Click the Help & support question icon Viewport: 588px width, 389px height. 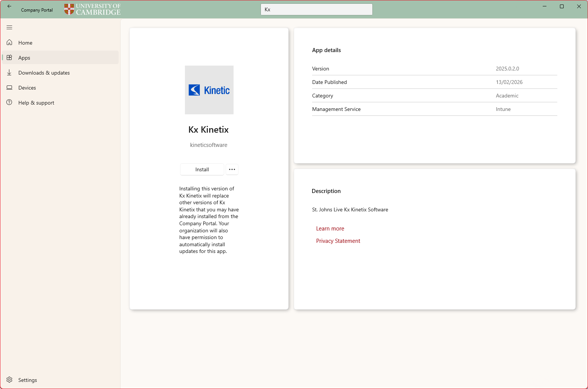click(x=9, y=102)
